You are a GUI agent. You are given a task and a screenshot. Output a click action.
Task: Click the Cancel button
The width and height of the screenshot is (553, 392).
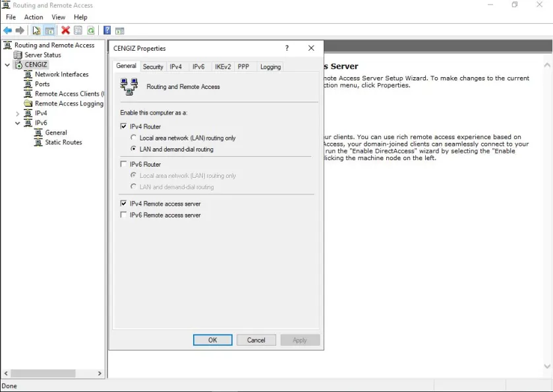pos(256,340)
